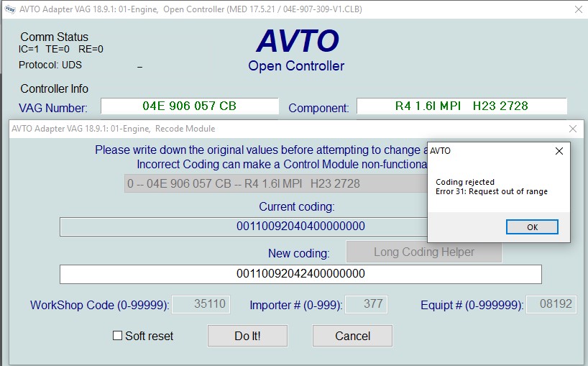Click the Do It! button

pos(247,336)
